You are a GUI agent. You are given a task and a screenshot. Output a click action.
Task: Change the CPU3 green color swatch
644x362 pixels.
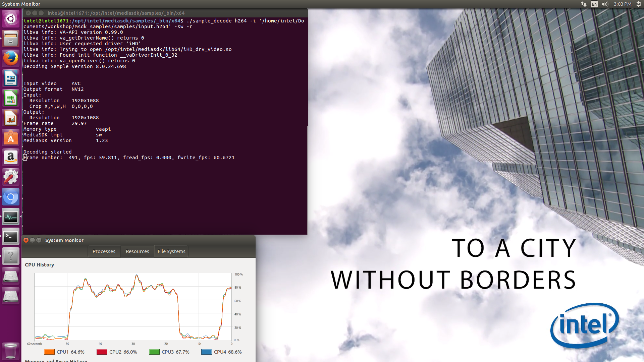coord(154,352)
